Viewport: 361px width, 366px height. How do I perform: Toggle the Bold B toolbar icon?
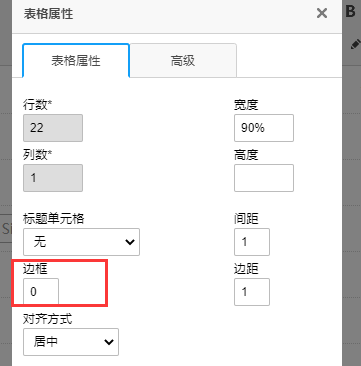tap(350, 11)
